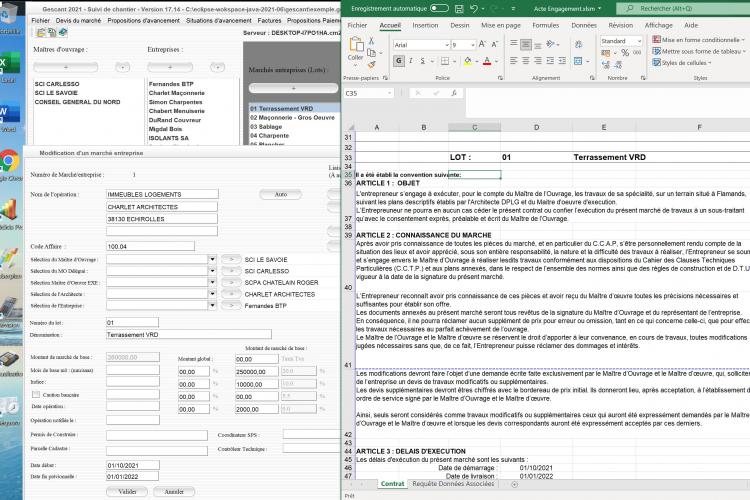Apply thousands separator 000 format

click(x=637, y=53)
